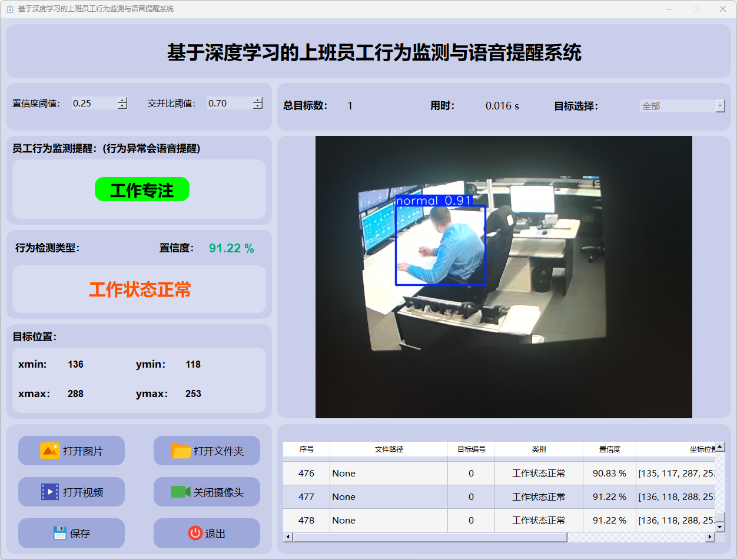Click the floppy disk icon on 保存

59,533
